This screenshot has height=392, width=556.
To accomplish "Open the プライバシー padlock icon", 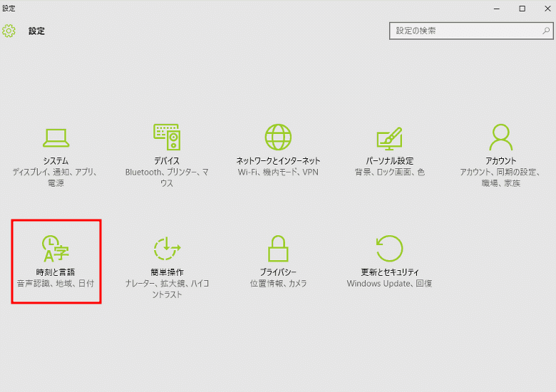I will [x=278, y=249].
